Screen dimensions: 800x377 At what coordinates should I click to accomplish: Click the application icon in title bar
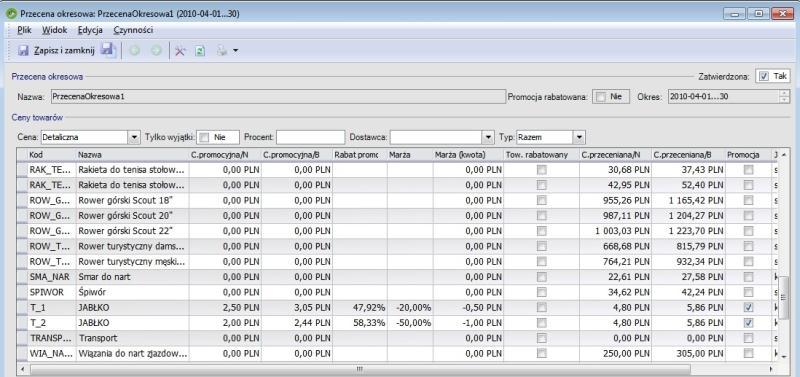12,14
